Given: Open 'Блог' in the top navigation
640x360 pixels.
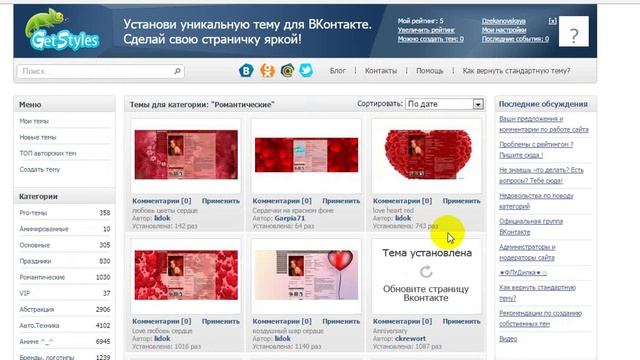Looking at the screenshot, I should [x=338, y=71].
